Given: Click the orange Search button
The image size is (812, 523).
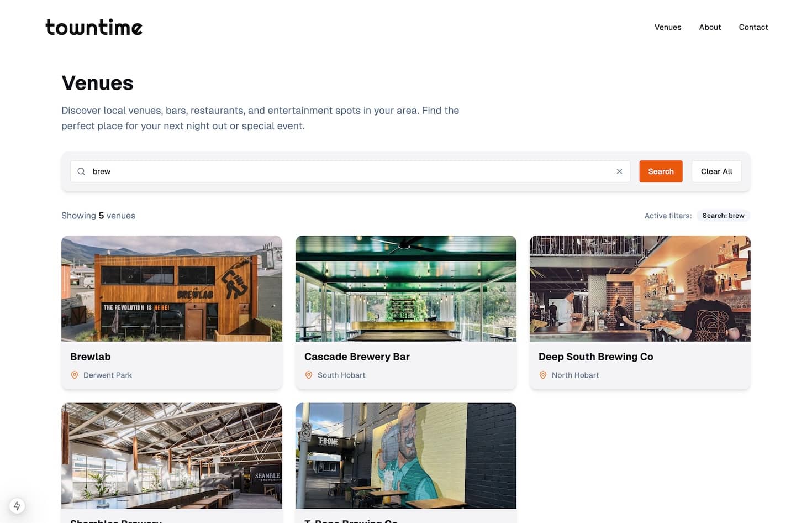Looking at the screenshot, I should tap(661, 171).
